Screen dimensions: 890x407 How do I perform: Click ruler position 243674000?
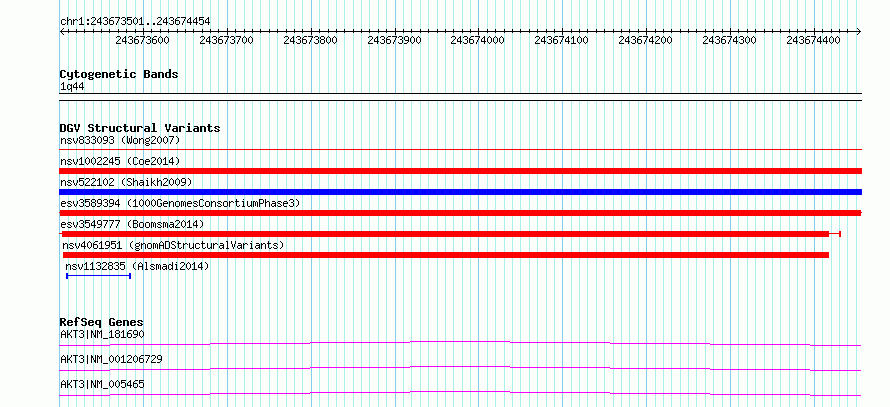click(x=478, y=40)
